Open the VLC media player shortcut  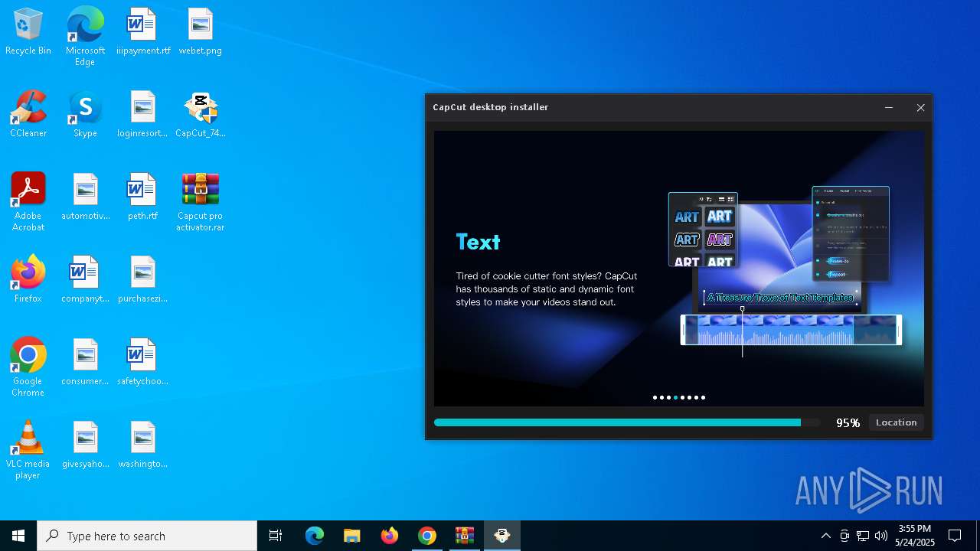click(28, 450)
